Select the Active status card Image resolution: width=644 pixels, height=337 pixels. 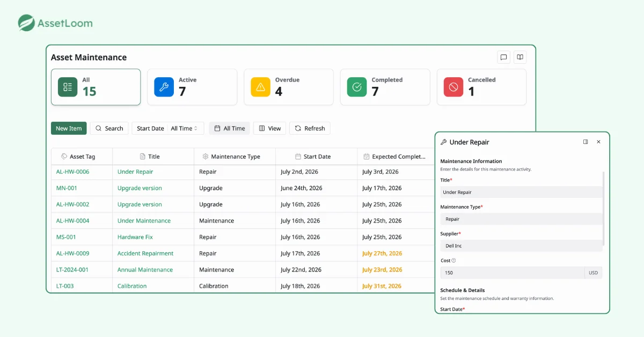192,87
